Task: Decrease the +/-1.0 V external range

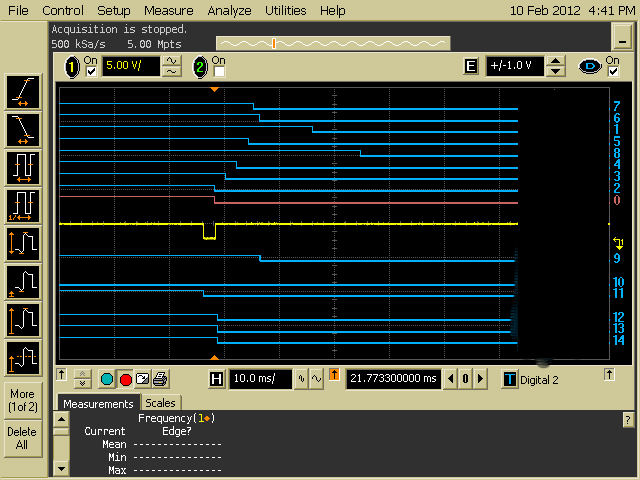Action: click(x=556, y=72)
